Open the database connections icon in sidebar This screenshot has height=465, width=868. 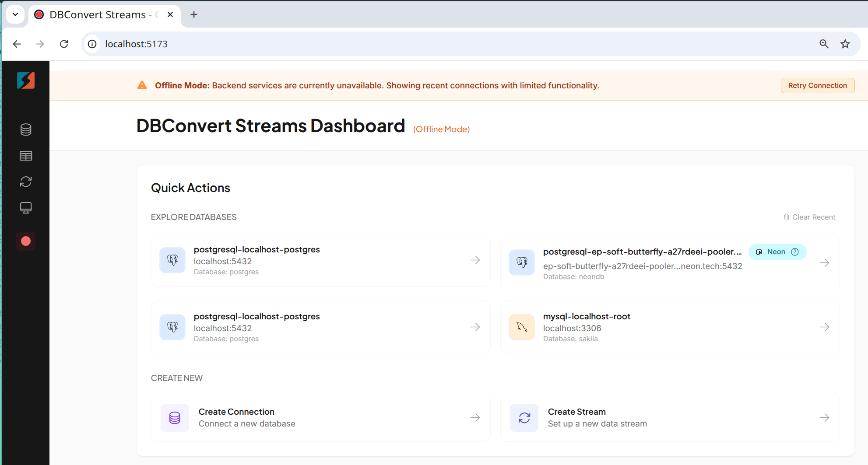[x=25, y=129]
